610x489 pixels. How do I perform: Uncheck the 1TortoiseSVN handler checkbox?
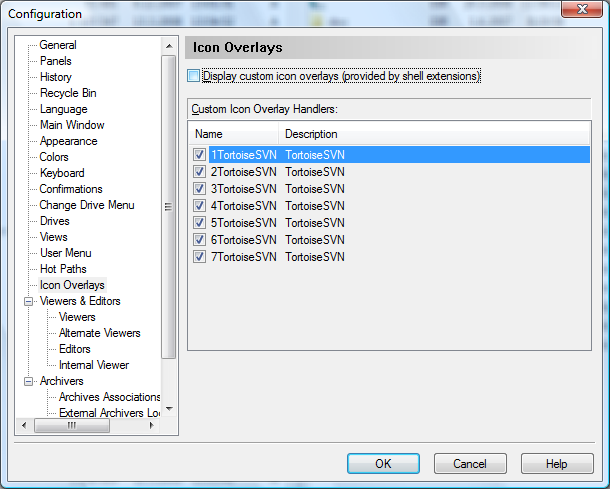pyautogui.click(x=199, y=154)
